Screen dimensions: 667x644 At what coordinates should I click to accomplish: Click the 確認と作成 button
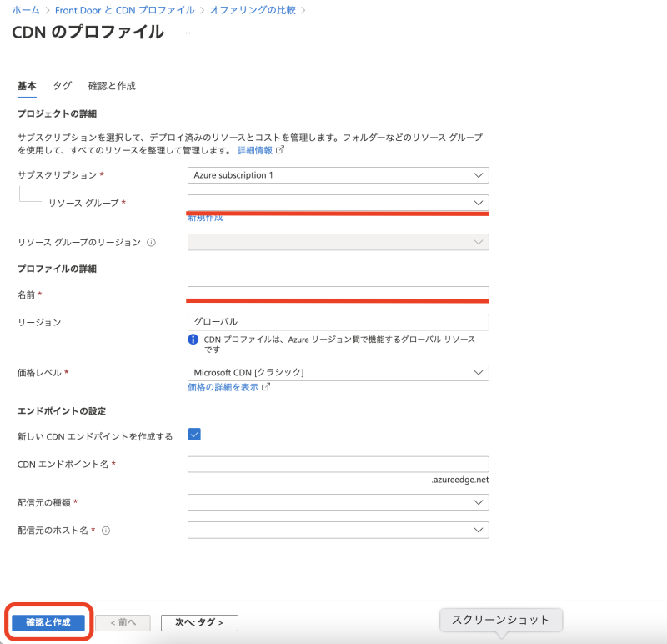coord(46,622)
